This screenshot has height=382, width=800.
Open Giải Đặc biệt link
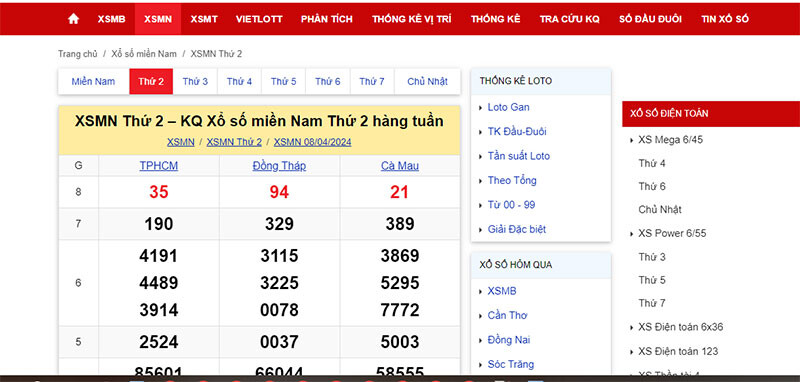pos(517,230)
